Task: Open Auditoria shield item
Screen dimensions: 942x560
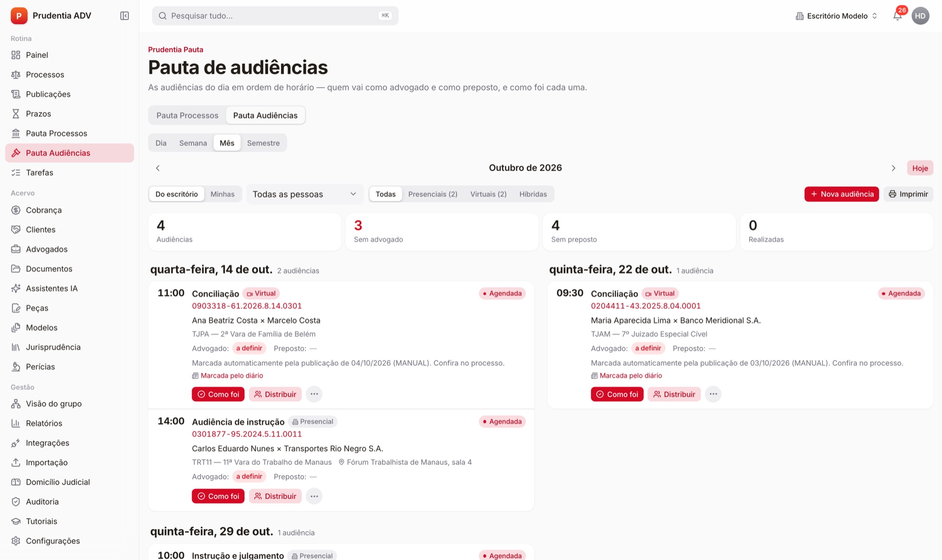Action: (70, 501)
